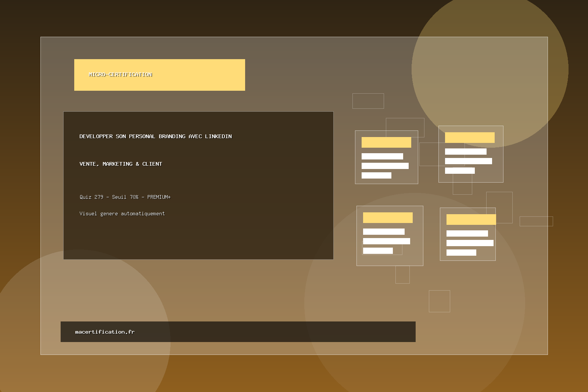Viewport: 588px width, 392px height.
Task: Click longest white bar in lower-left card
Action: coord(386,241)
